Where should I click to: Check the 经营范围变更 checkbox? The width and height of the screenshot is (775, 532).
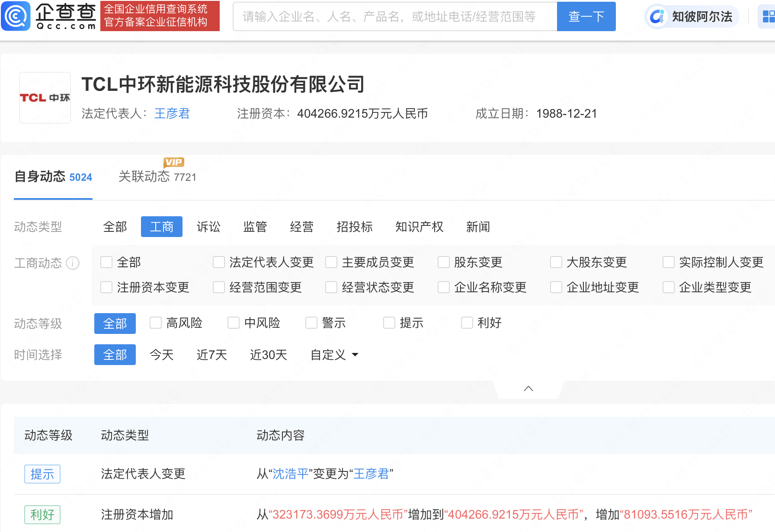point(219,287)
